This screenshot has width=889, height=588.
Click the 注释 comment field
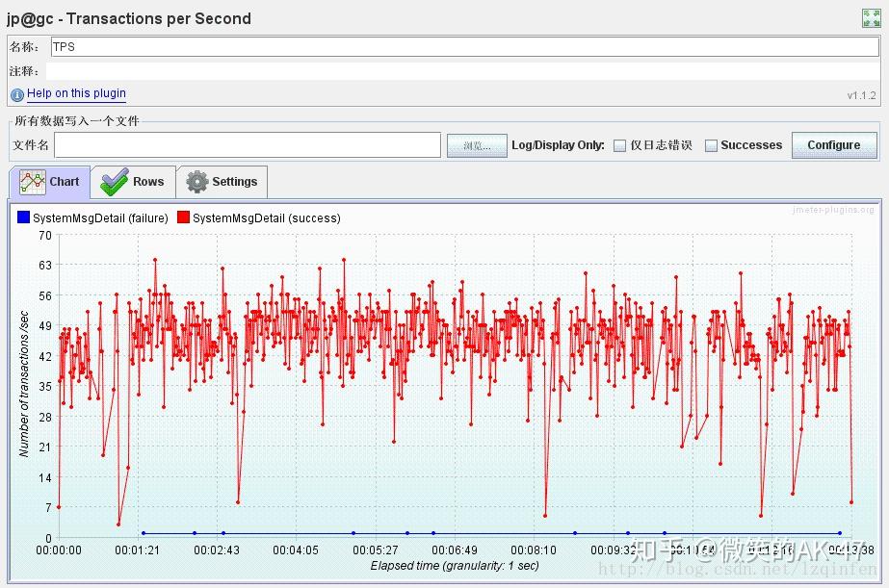462,71
